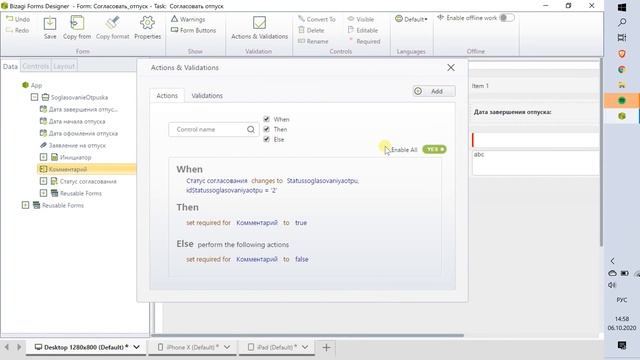Select highlighted Комментарий tree item
This screenshot has width=640, height=360.
click(86, 169)
